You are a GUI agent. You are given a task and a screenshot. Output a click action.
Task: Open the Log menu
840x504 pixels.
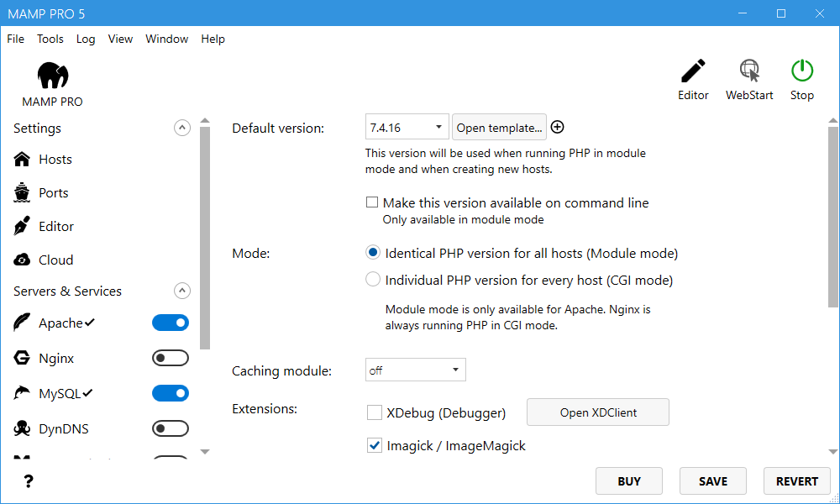coord(86,39)
